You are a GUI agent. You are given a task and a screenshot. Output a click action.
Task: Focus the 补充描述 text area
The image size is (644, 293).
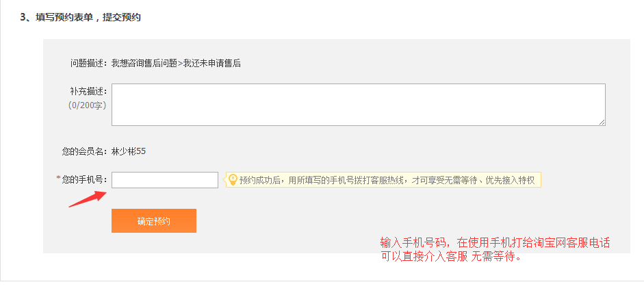point(358,105)
